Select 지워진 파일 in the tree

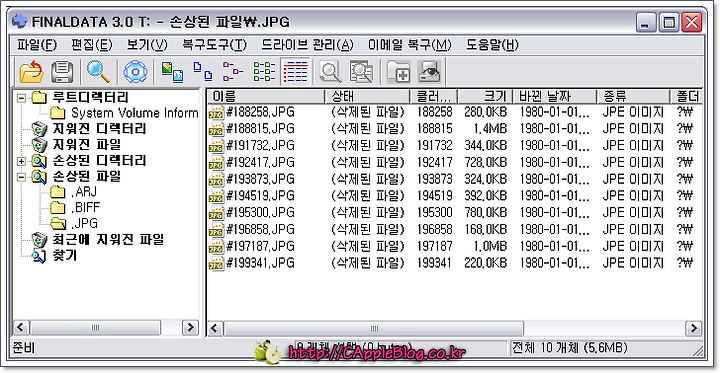point(86,145)
